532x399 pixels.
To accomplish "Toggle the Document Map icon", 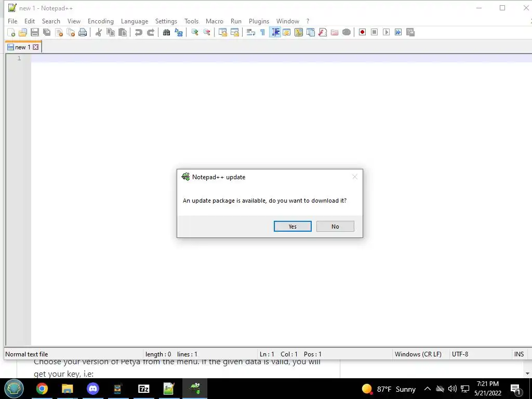I will tap(299, 32).
